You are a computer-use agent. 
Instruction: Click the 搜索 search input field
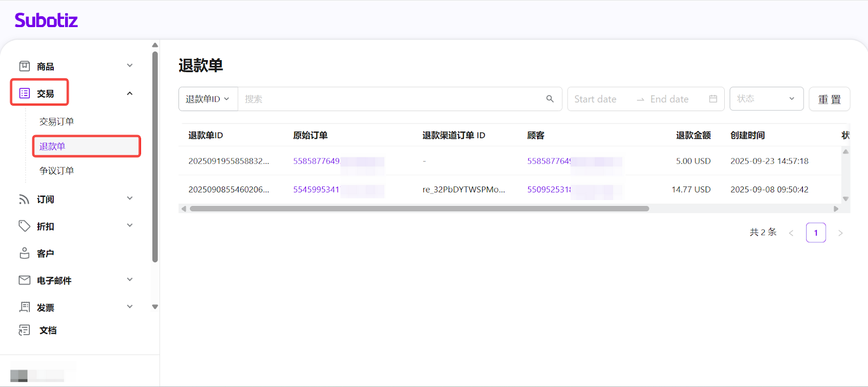[x=391, y=99]
